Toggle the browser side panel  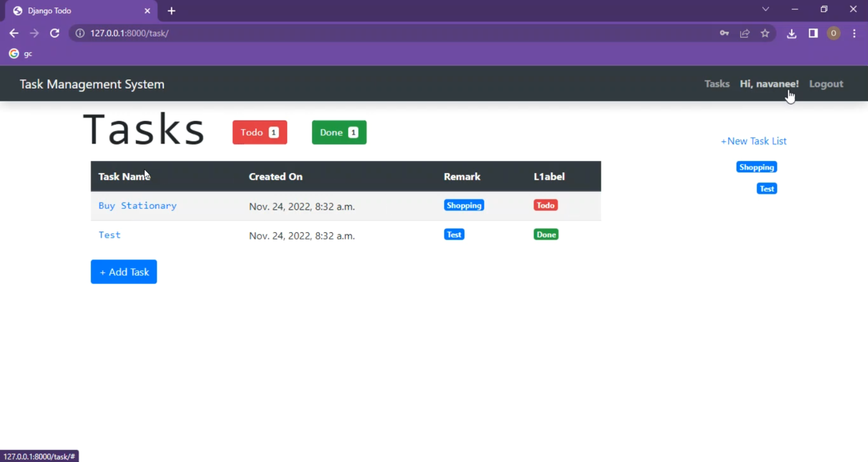pos(813,33)
